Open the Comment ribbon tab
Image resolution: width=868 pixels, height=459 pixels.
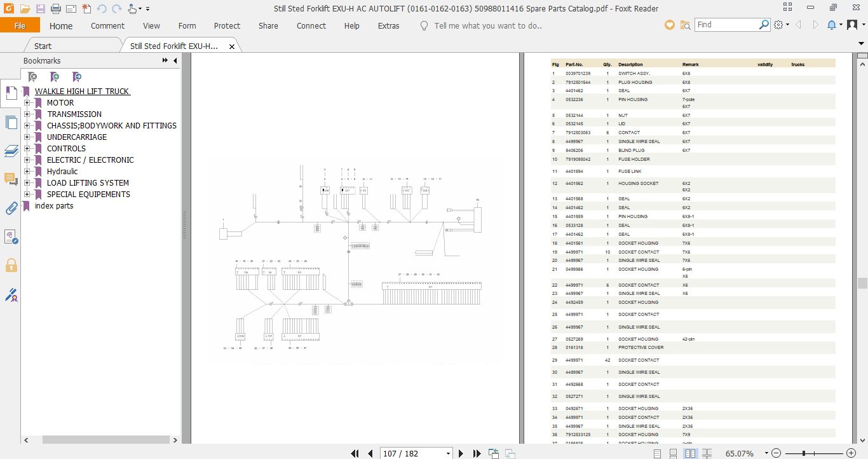click(107, 26)
